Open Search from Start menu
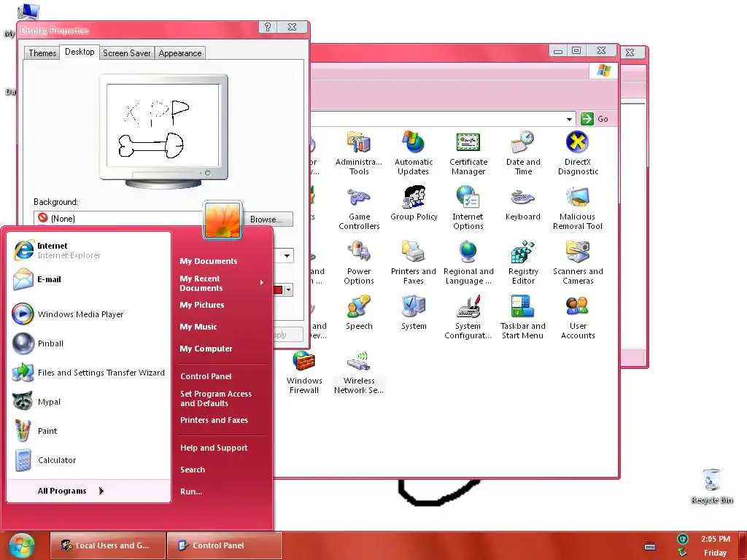Image resolution: width=747 pixels, height=560 pixels. pos(193,470)
